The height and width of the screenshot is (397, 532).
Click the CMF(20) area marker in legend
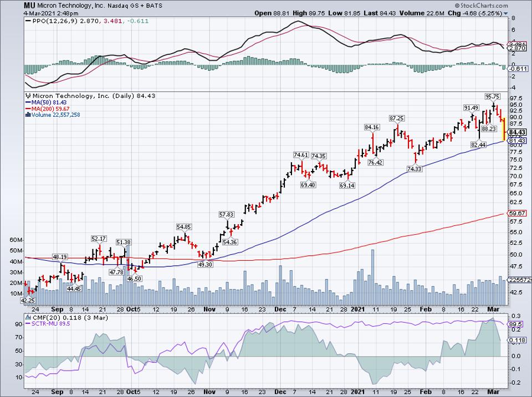[29, 318]
